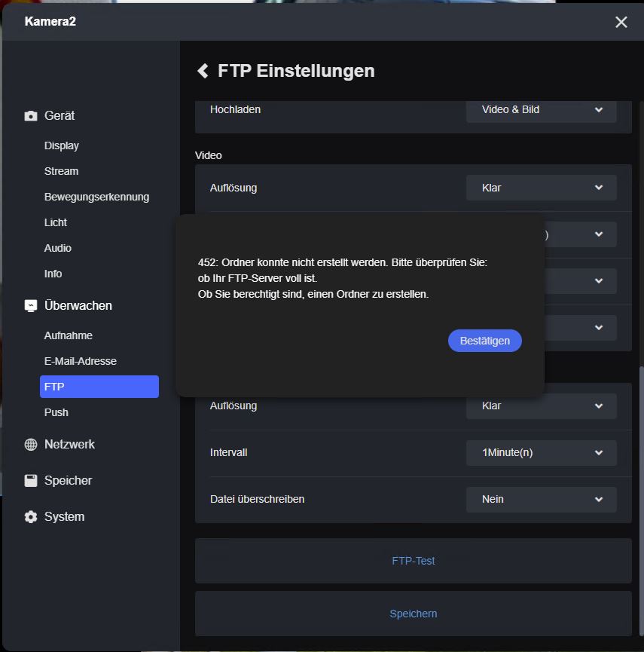644x652 pixels.
Task: Open the Bewegungserkennung settings page
Action: (96, 197)
